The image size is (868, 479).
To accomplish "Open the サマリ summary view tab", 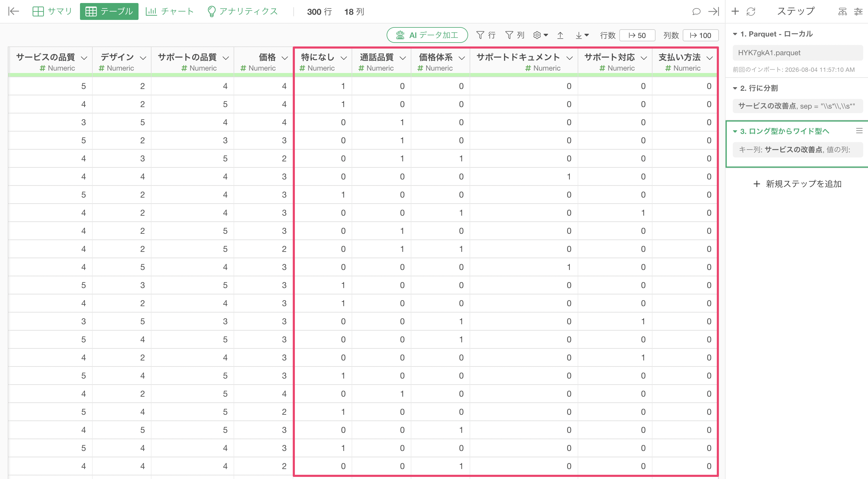I will click(x=52, y=11).
